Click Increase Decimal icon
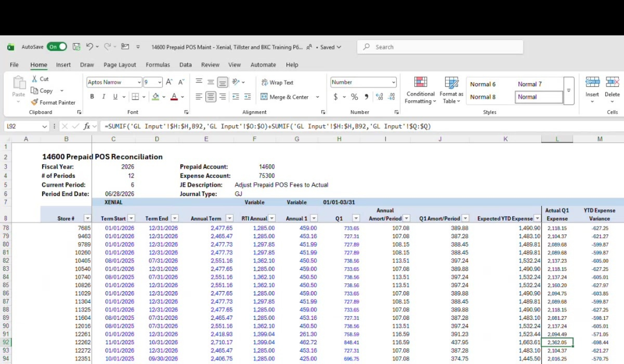Image resolution: width=624 pixels, height=364 pixels. click(x=380, y=97)
